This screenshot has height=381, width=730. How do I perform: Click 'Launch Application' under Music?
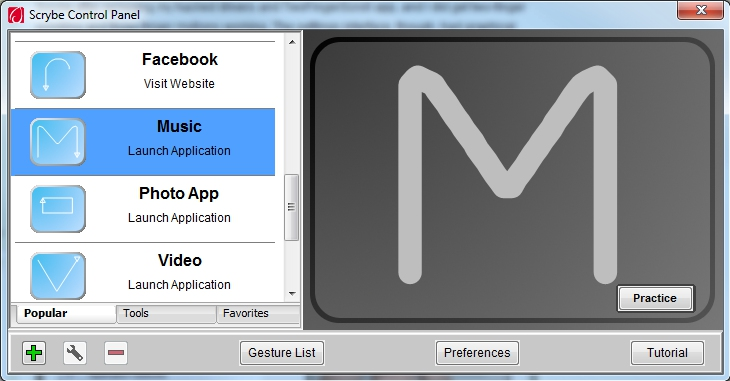179,151
